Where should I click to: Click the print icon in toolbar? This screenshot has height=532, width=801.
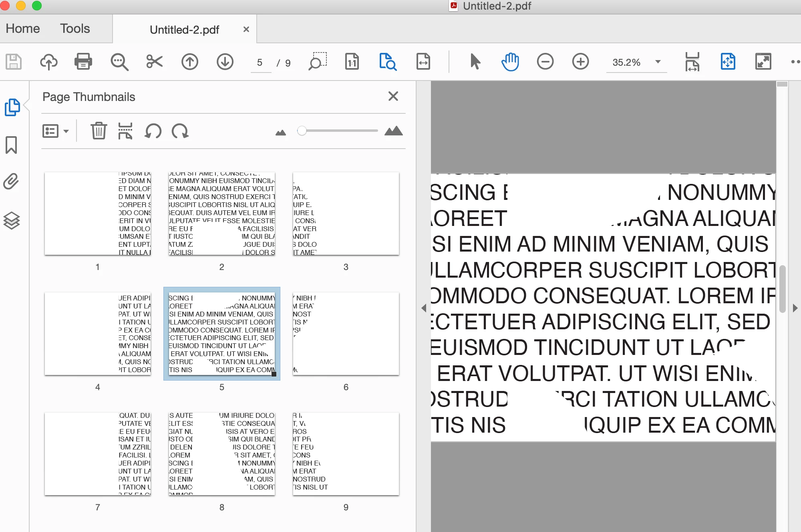click(83, 62)
